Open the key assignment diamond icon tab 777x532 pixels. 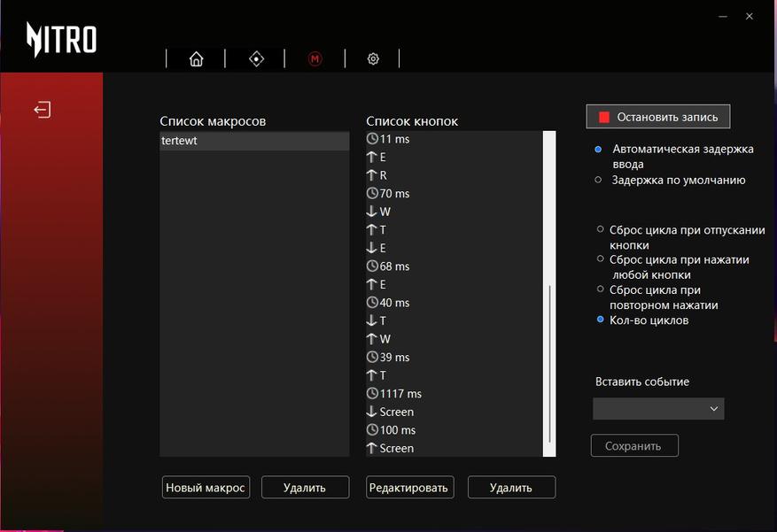(256, 59)
